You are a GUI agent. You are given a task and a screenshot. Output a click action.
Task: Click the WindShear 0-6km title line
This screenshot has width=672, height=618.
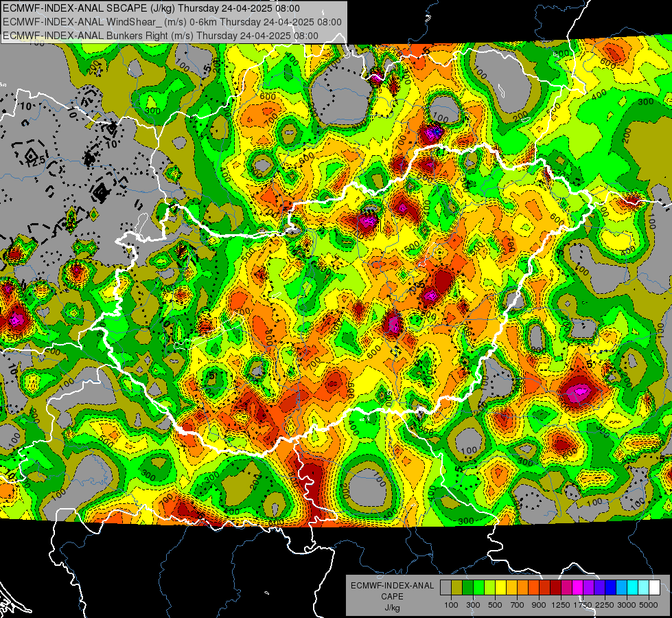(172, 22)
